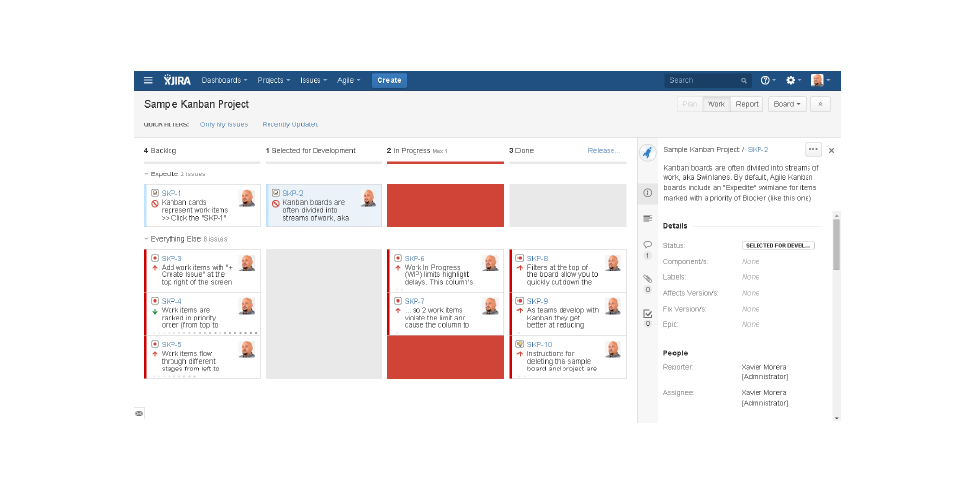Click the blocker priority icon on SKP-1

click(155, 204)
